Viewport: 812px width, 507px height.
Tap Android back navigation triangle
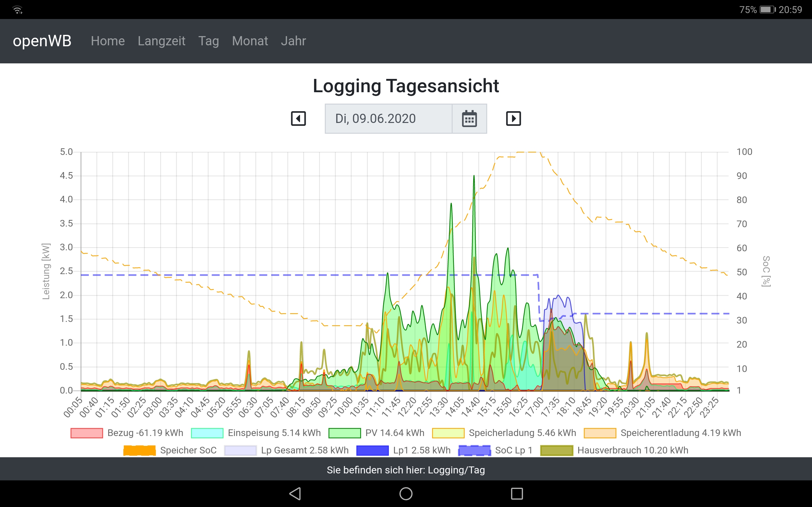295,494
